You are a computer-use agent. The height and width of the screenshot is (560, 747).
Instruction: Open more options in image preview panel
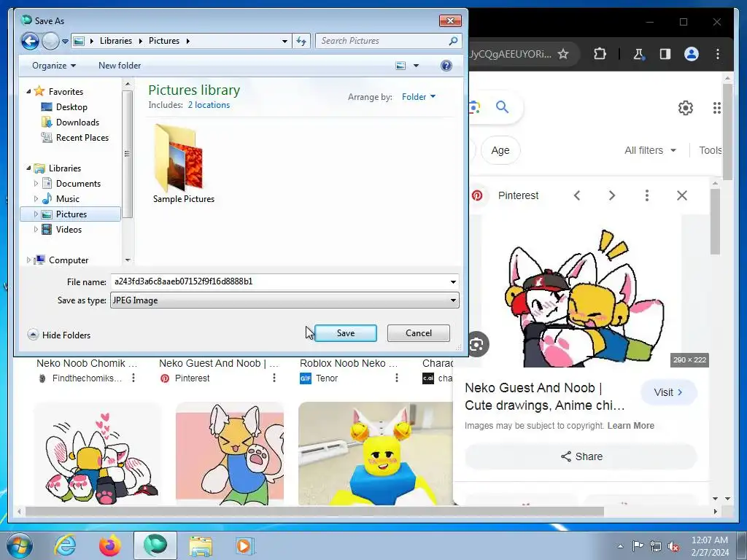(646, 195)
